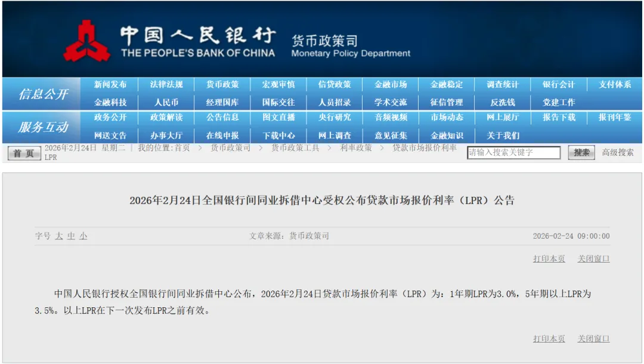Click the People's Bank of China red logo
644x364 pixels.
coord(86,41)
